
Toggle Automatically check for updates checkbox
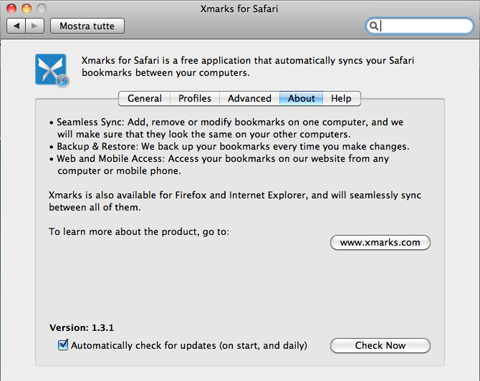63,345
